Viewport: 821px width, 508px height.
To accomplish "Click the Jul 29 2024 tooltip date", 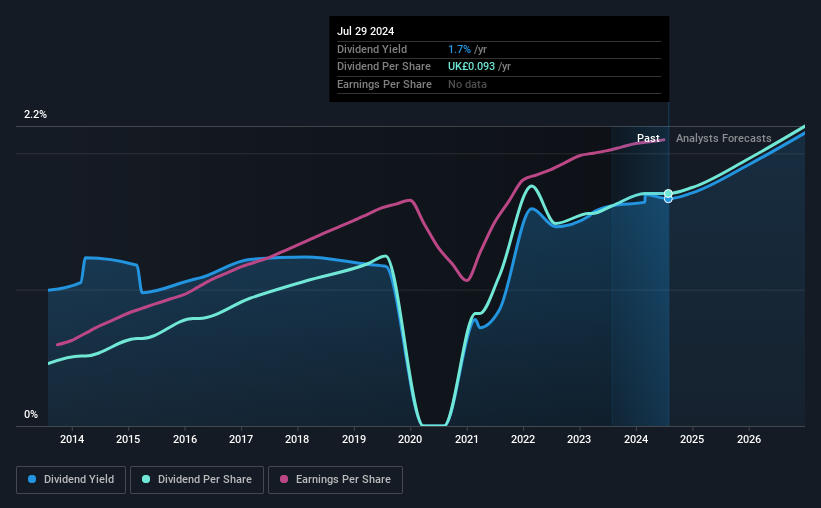I will click(x=365, y=31).
